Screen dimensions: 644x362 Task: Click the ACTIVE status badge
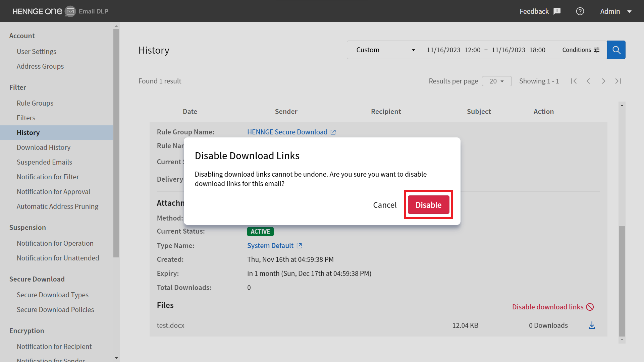tap(260, 232)
